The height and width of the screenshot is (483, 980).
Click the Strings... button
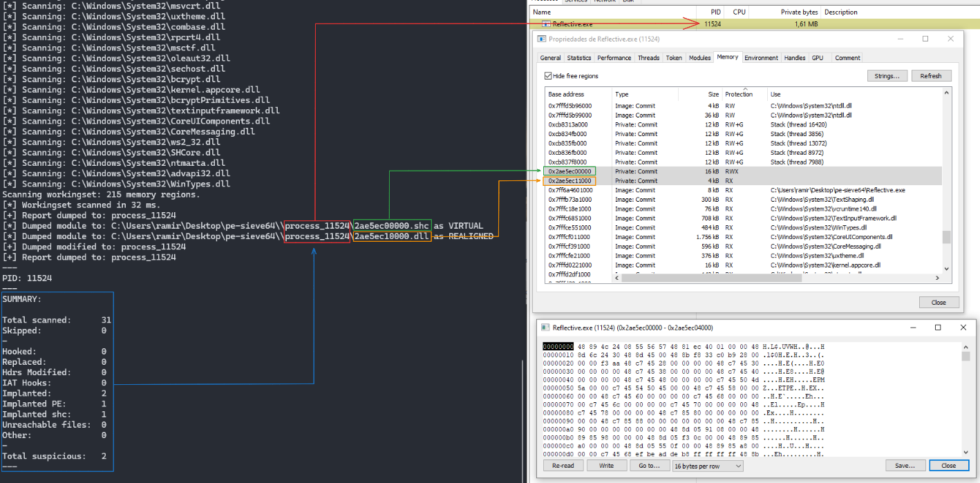click(887, 76)
